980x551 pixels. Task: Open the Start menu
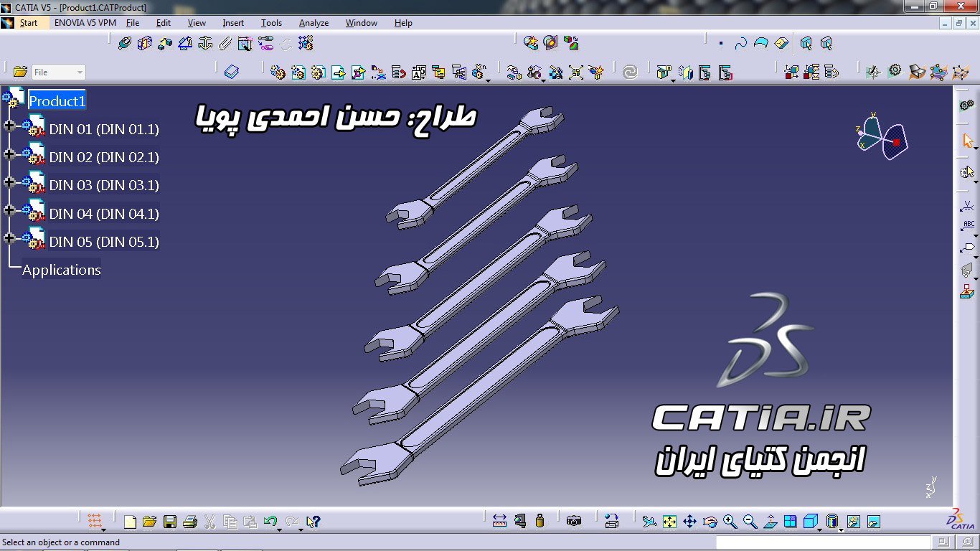tap(29, 23)
